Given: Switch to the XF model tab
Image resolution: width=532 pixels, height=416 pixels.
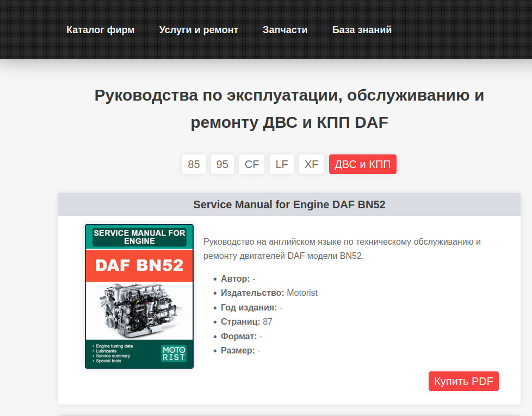Looking at the screenshot, I should pyautogui.click(x=311, y=164).
